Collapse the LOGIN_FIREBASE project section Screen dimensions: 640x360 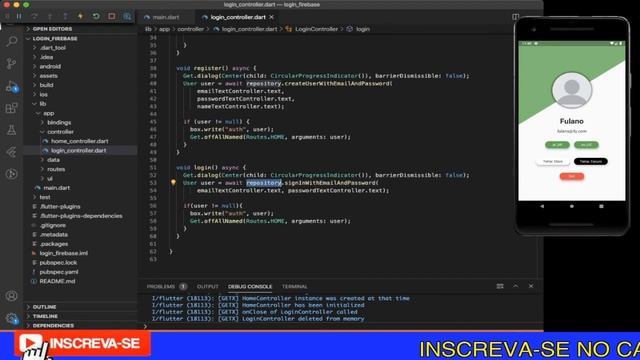click(55, 38)
